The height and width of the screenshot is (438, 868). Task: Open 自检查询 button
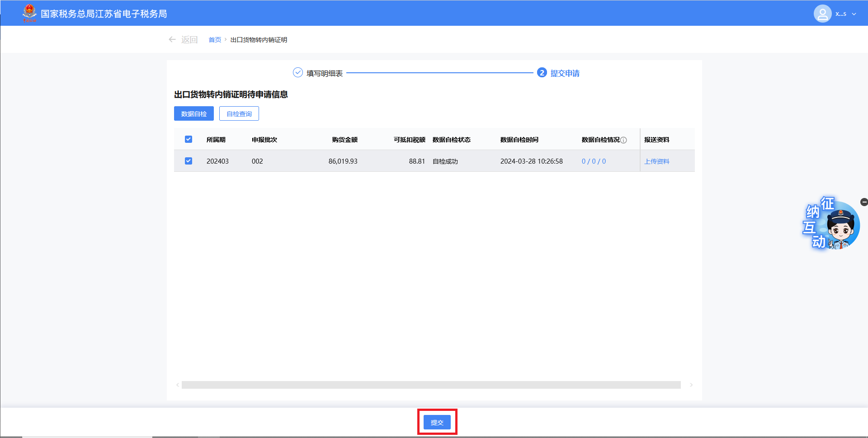(x=239, y=114)
